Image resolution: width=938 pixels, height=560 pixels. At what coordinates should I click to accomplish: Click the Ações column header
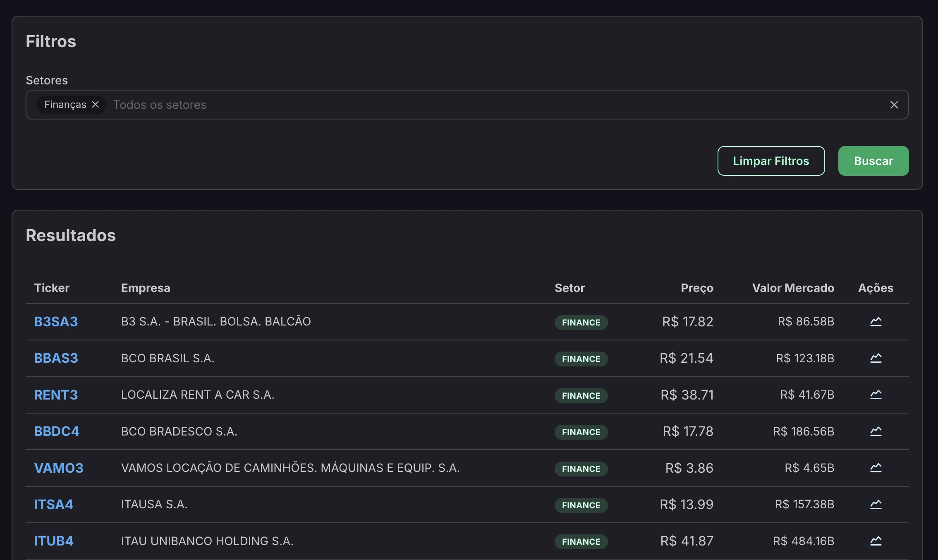tap(876, 288)
